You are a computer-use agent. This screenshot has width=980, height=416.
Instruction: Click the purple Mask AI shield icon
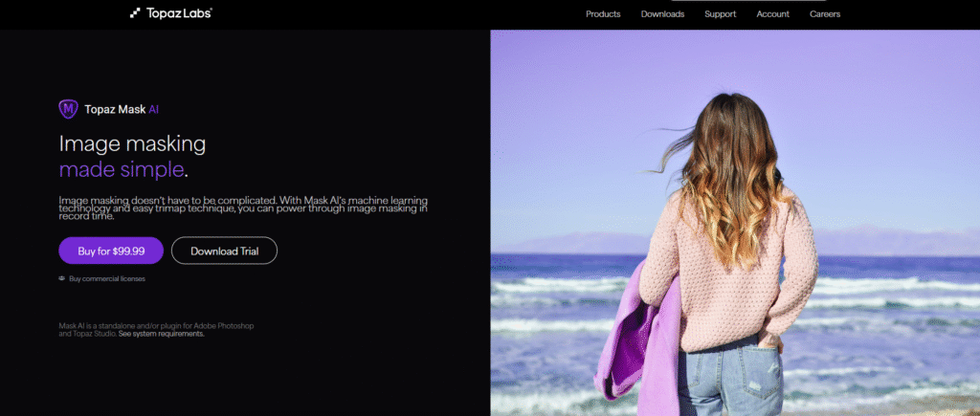(x=68, y=110)
